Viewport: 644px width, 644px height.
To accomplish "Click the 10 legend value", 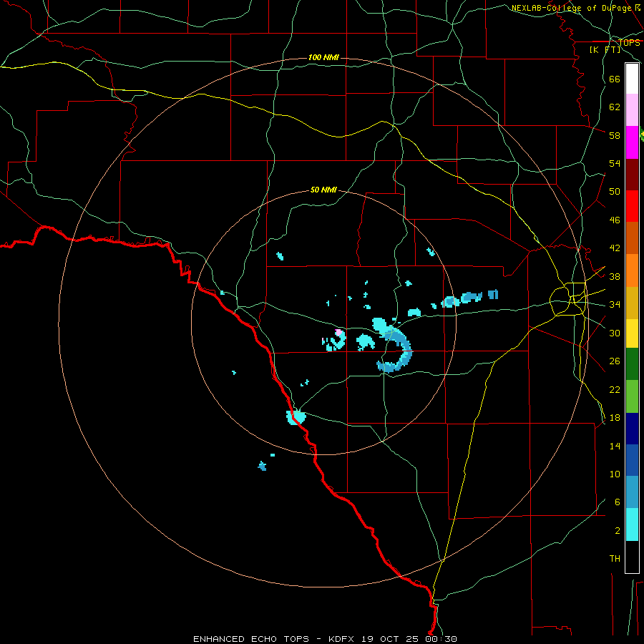I will coord(615,474).
